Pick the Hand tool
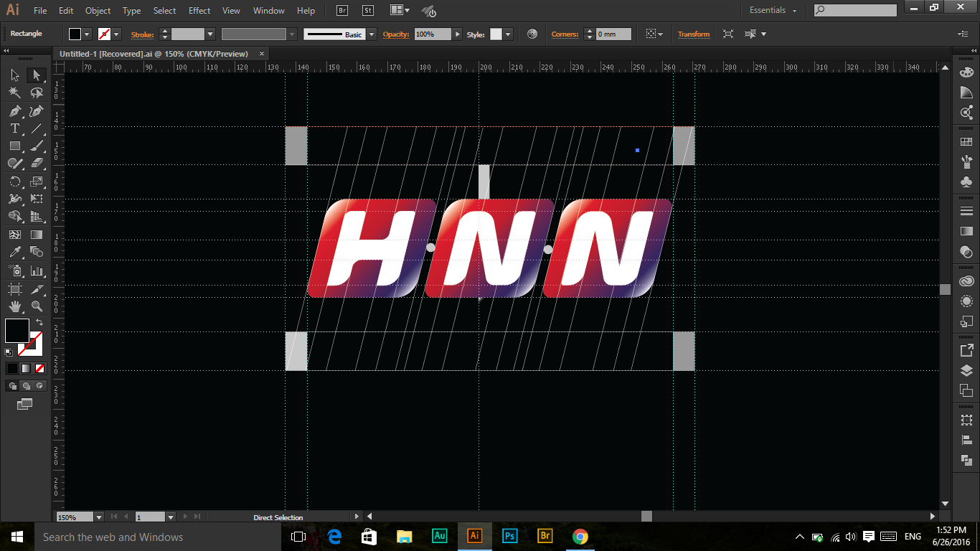This screenshot has width=980, height=551. [x=14, y=306]
